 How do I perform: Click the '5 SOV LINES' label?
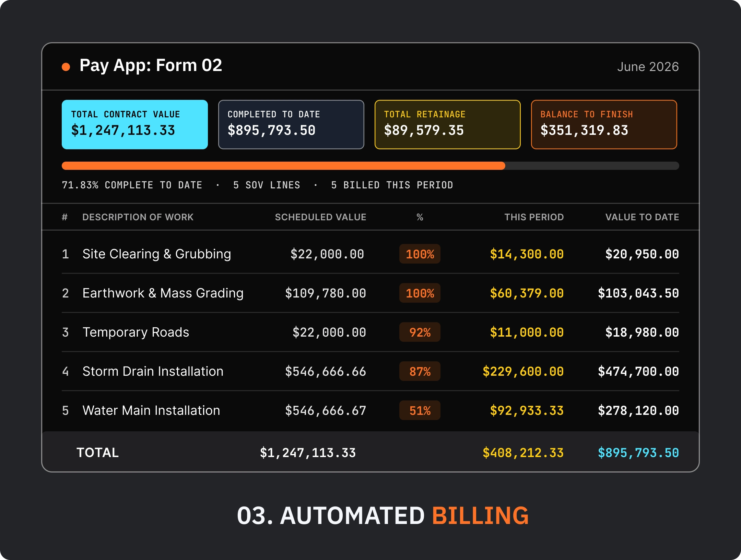pyautogui.click(x=267, y=185)
